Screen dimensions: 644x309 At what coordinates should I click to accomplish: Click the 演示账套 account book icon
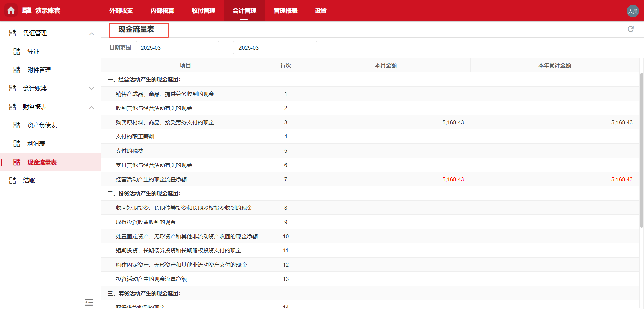click(x=26, y=10)
